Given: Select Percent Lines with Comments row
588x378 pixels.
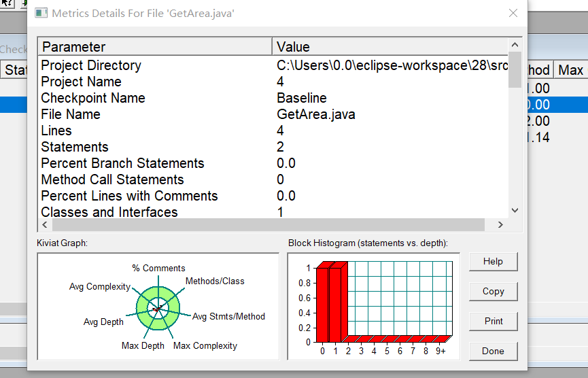Looking at the screenshot, I should pos(273,196).
